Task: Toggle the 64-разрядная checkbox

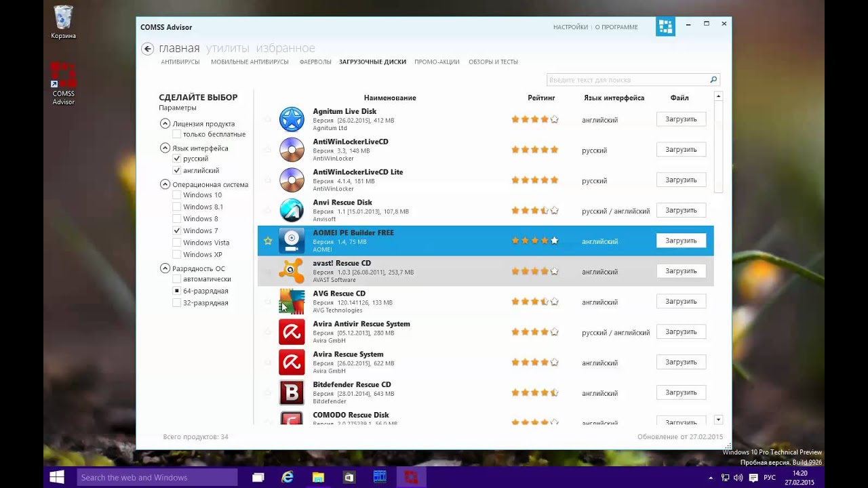Action: (x=176, y=291)
